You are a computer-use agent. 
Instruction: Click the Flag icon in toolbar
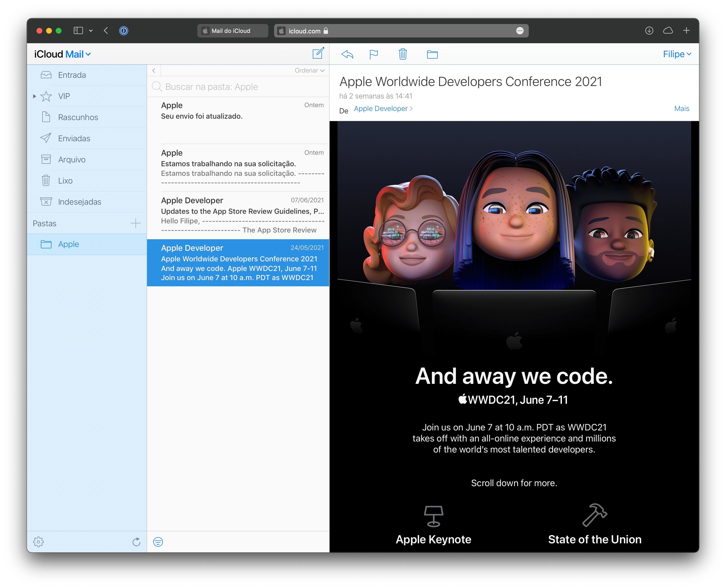tap(373, 54)
